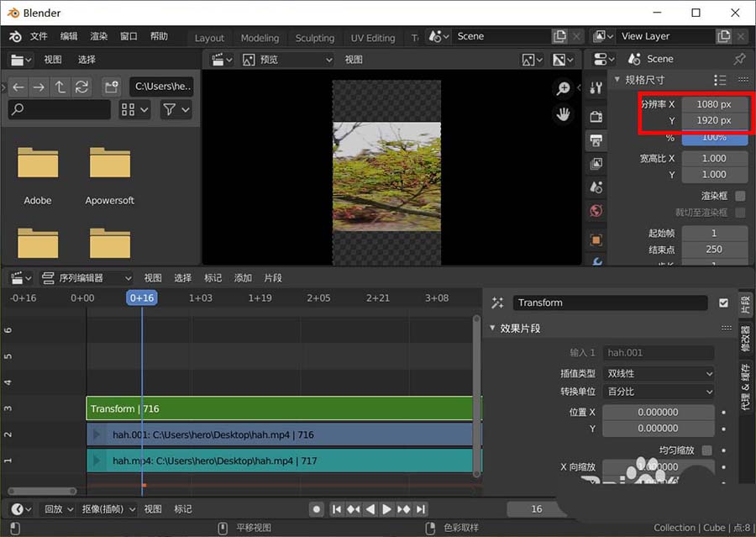
Task: Open the 插值类型 dropdown showing 双线性
Action: click(659, 373)
